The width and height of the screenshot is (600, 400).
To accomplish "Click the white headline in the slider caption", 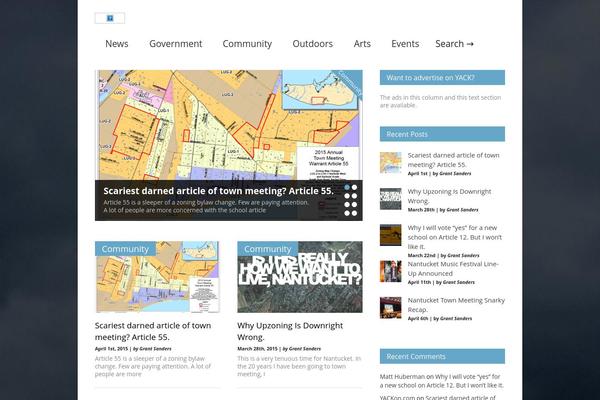I will (x=218, y=191).
